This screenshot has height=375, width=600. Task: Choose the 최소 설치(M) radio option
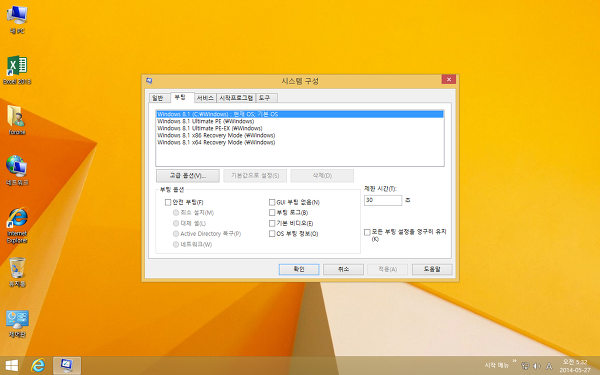[x=176, y=212]
